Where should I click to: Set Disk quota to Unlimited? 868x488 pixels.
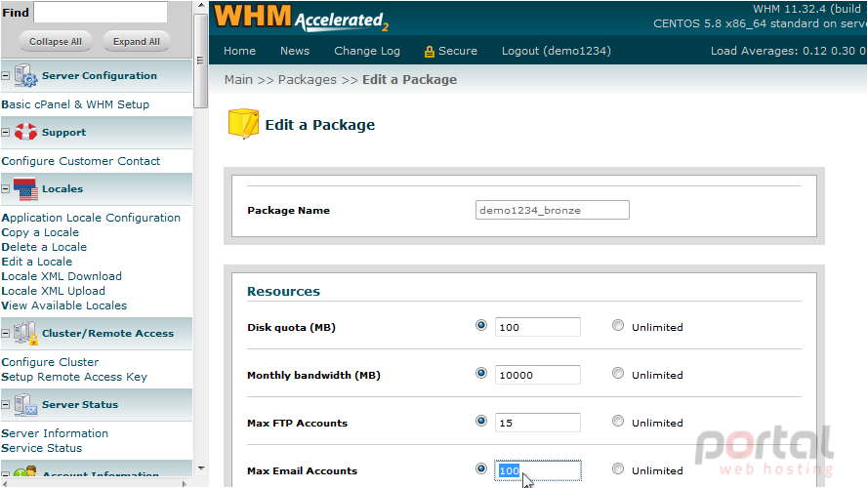coord(618,325)
